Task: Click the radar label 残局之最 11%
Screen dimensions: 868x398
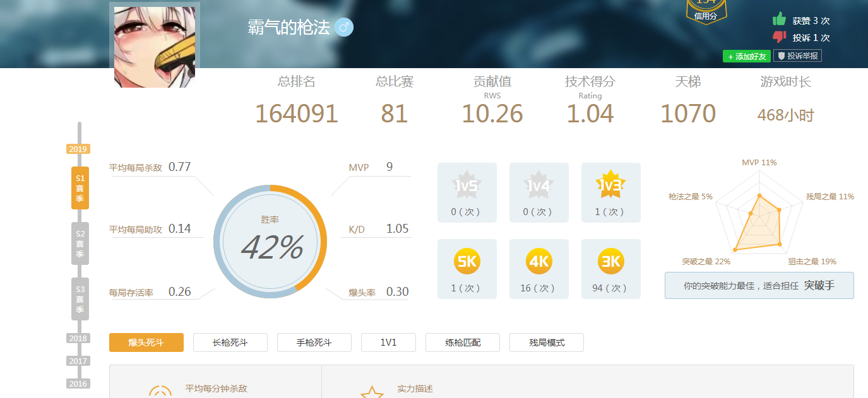Action: (830, 197)
